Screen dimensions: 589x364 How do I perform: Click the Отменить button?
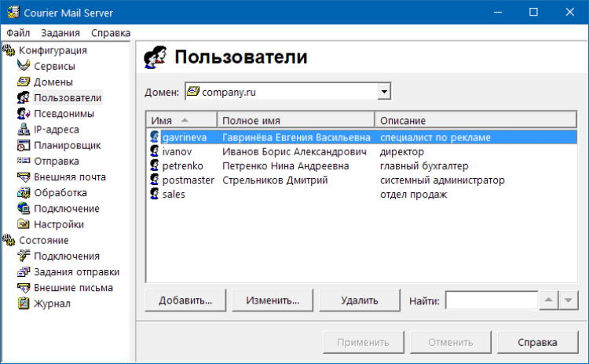451,342
